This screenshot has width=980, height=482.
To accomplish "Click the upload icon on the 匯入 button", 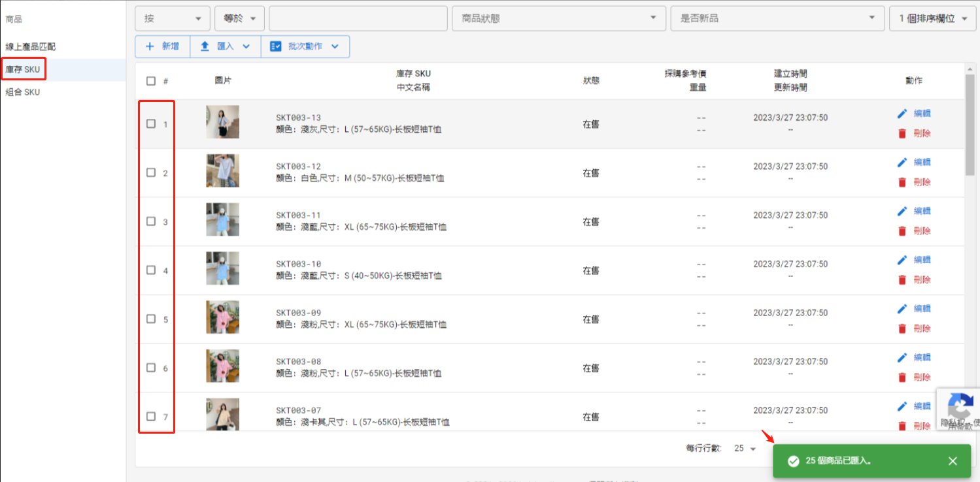I will pos(205,46).
